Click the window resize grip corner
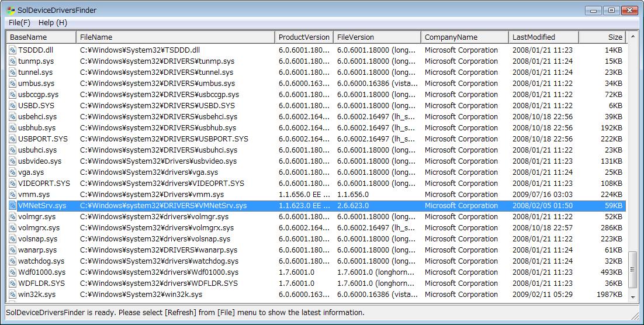Viewport: 644px width, 325px height. coord(634,315)
